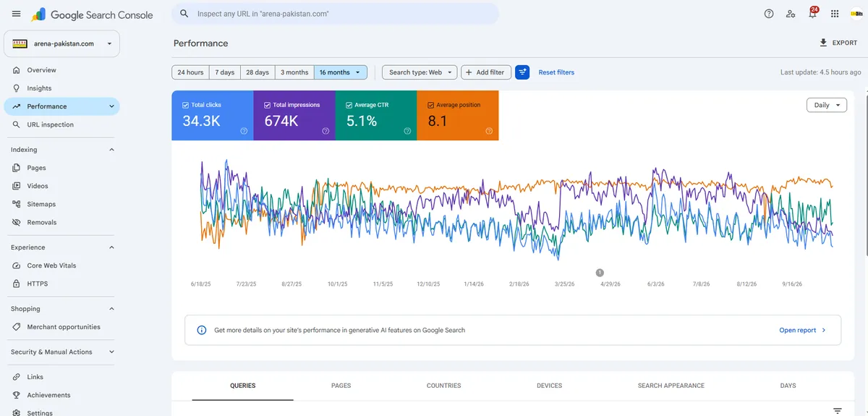Switch to the Queries tab
Image resolution: width=868 pixels, height=416 pixels.
click(x=243, y=386)
